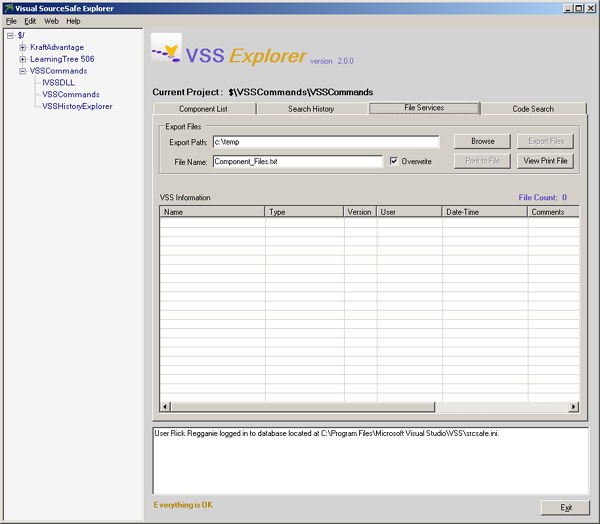The image size is (600, 524).
Task: Select the IVSSDLL tree item
Action: pos(58,83)
